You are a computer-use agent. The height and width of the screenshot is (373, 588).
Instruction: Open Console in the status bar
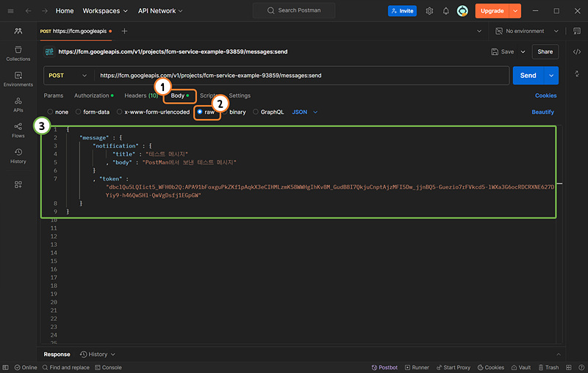click(x=108, y=367)
